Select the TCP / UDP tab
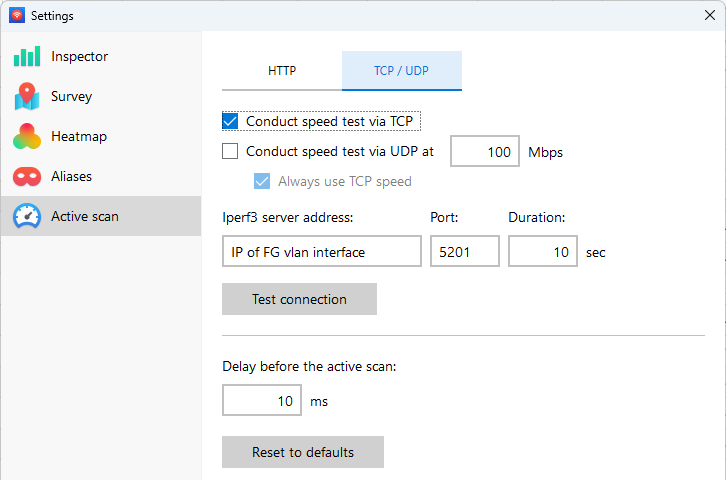Image resolution: width=726 pixels, height=480 pixels. tap(401, 71)
